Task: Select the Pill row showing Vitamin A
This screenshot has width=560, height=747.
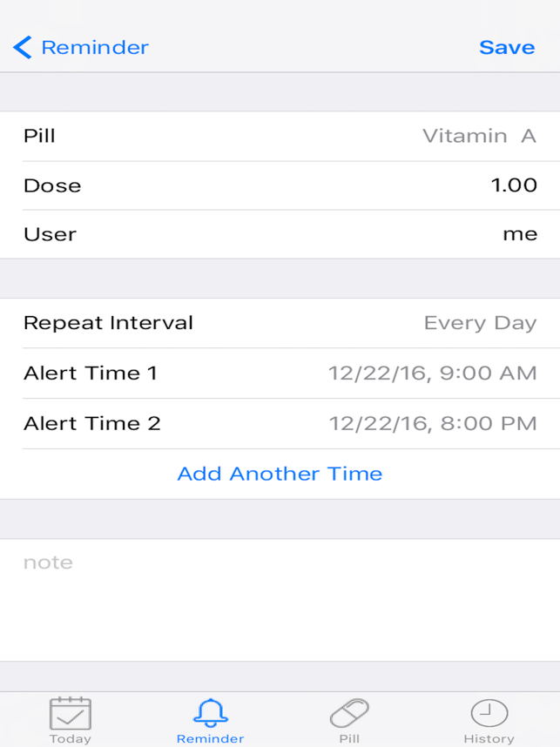Action: [x=280, y=136]
